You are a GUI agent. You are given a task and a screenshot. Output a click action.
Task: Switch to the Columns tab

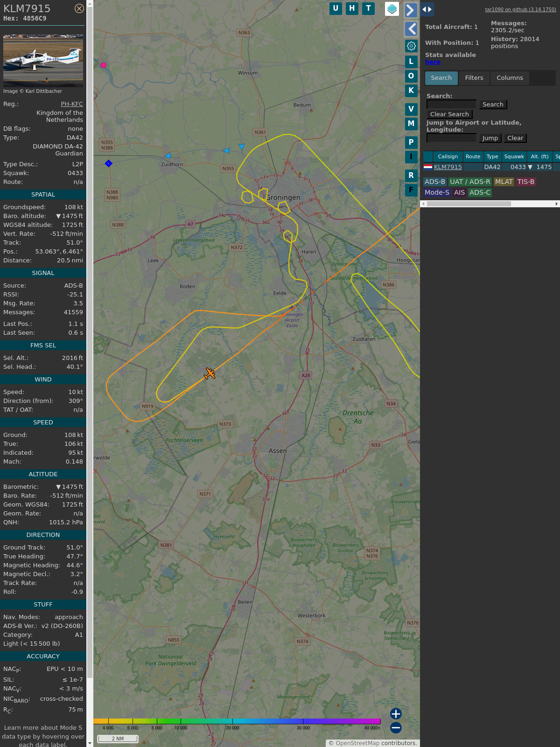[x=510, y=78]
